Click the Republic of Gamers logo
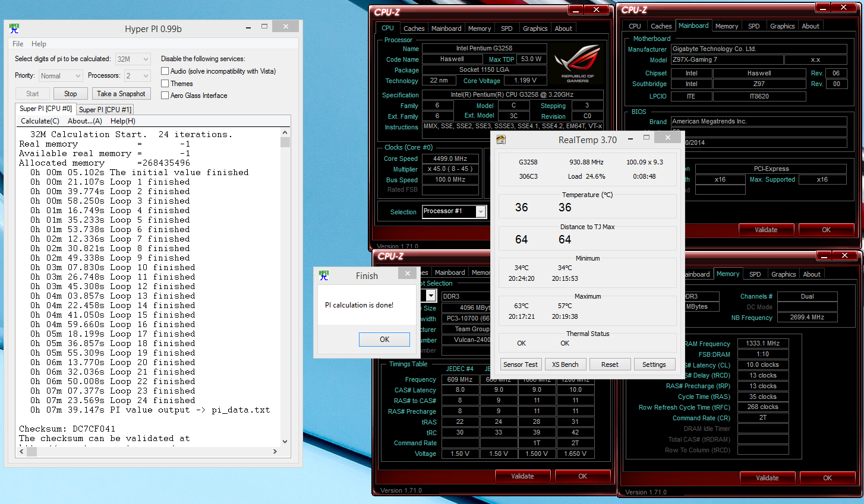 [x=577, y=64]
